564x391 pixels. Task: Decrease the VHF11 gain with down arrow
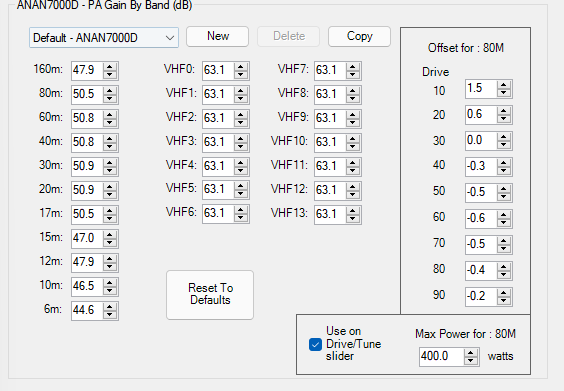pyautogui.click(x=353, y=170)
